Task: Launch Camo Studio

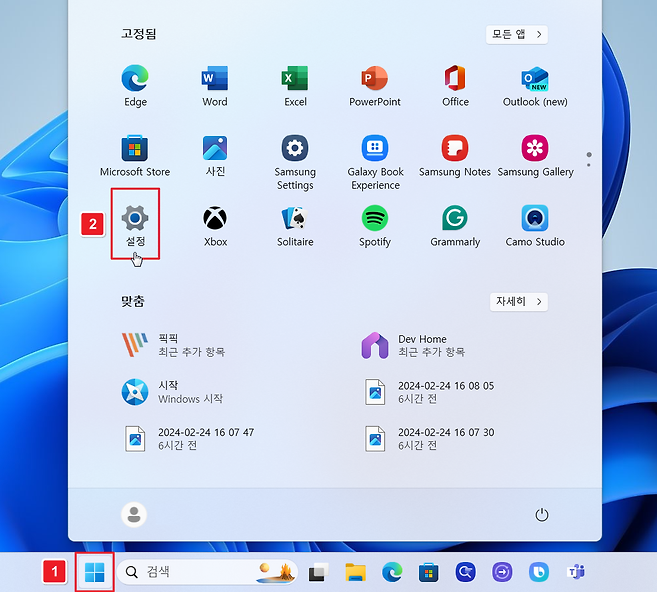Action: click(535, 226)
